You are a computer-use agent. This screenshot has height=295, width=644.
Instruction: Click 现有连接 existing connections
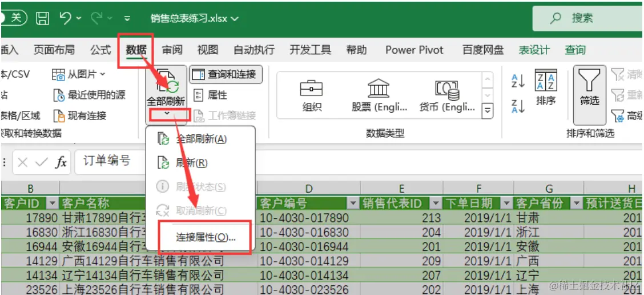point(79,115)
